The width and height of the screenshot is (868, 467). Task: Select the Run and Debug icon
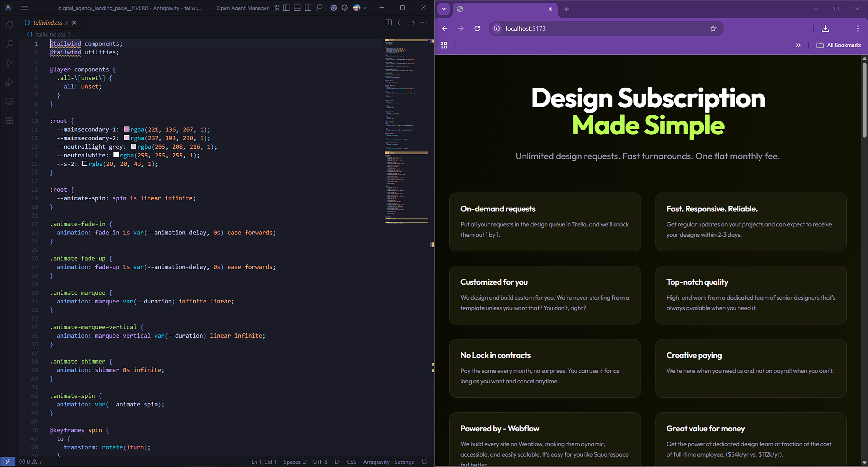pyautogui.click(x=9, y=82)
